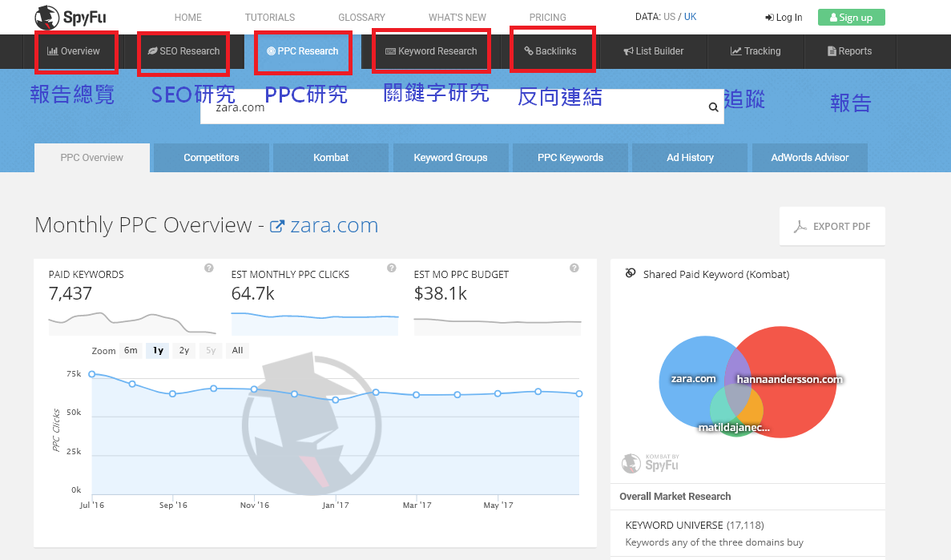The image size is (951, 560).
Task: Click the 7,437 paid keywords value
Action: (x=71, y=294)
